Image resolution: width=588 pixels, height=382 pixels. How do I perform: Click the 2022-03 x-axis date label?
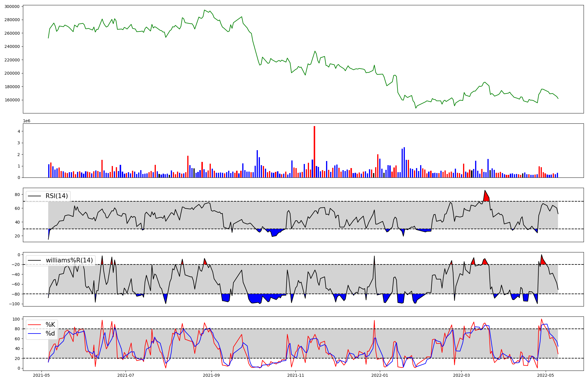click(461, 375)
